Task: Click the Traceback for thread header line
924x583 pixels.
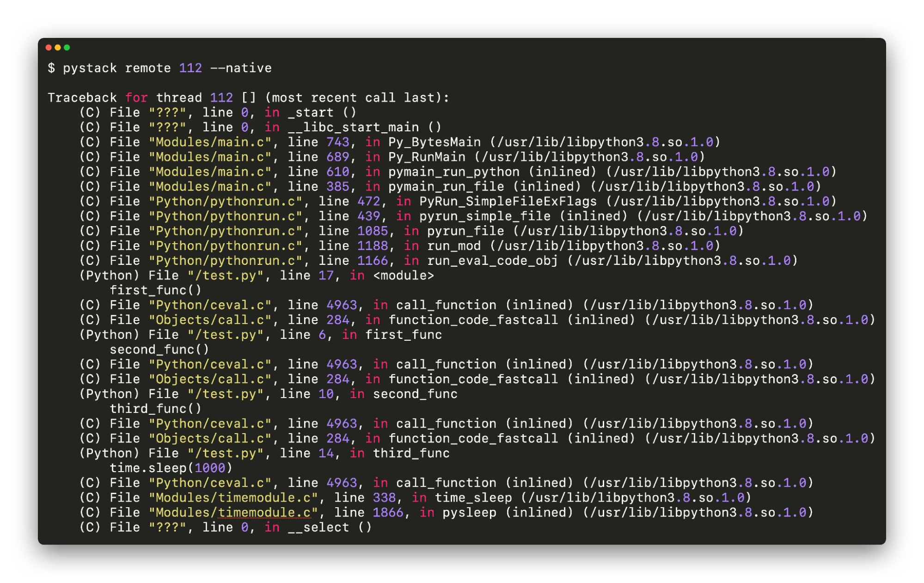Action: [248, 98]
